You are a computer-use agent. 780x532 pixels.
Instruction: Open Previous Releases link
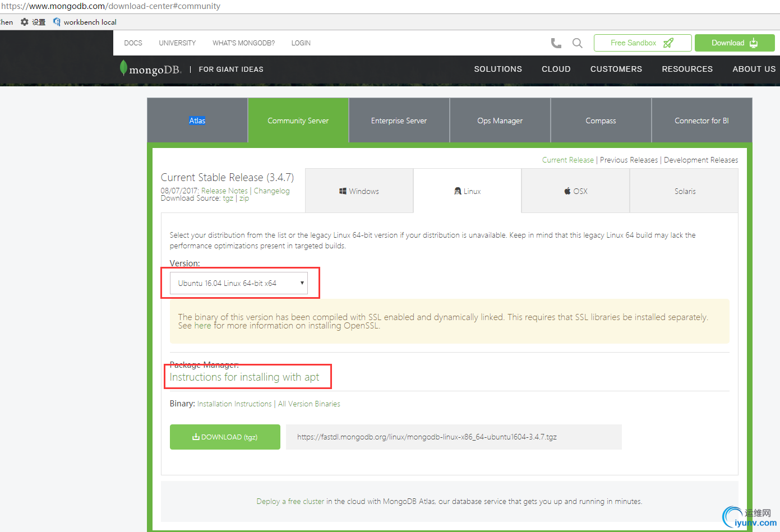pyautogui.click(x=629, y=160)
